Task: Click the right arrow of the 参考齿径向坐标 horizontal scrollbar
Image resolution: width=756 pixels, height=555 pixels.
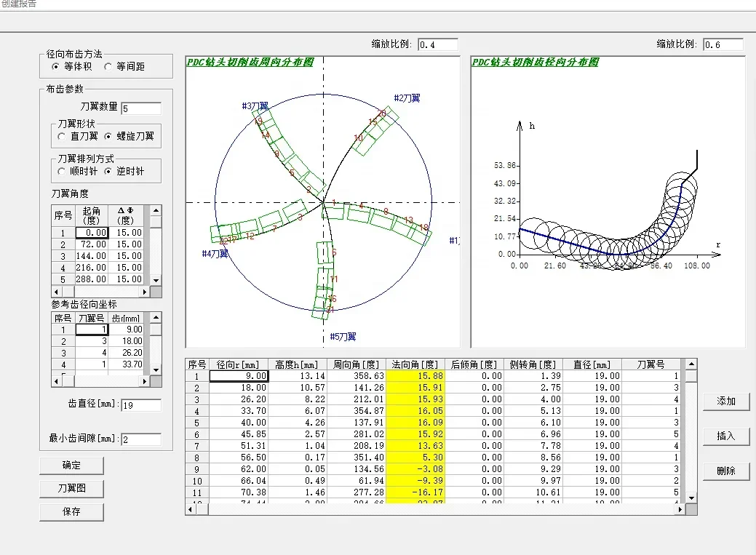Action: [x=145, y=381]
